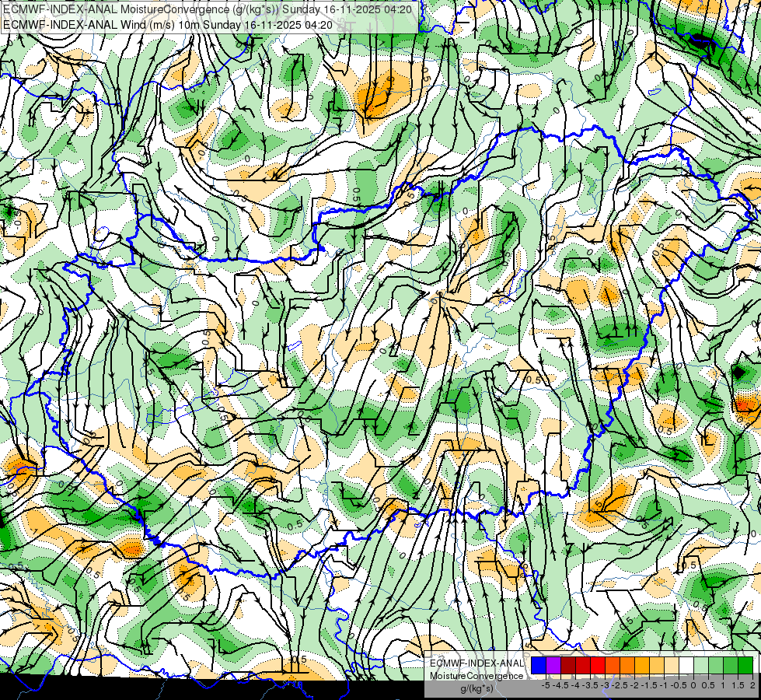Click the 'g/(kg*s)' unit label in legend

point(476,688)
